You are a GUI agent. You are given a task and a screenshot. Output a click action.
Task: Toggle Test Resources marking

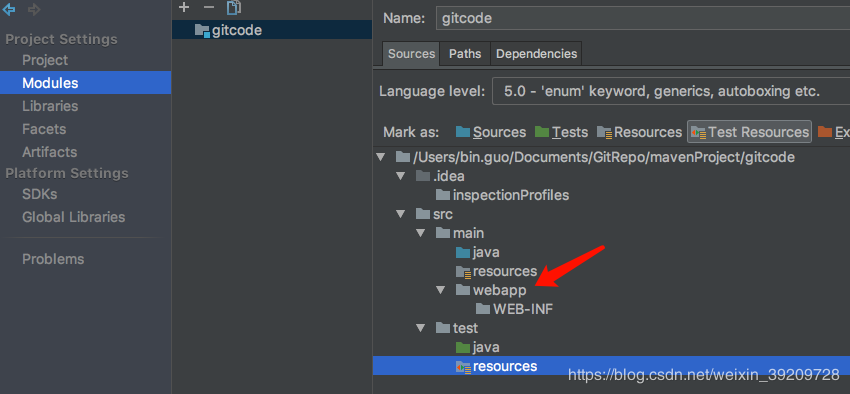click(x=749, y=132)
